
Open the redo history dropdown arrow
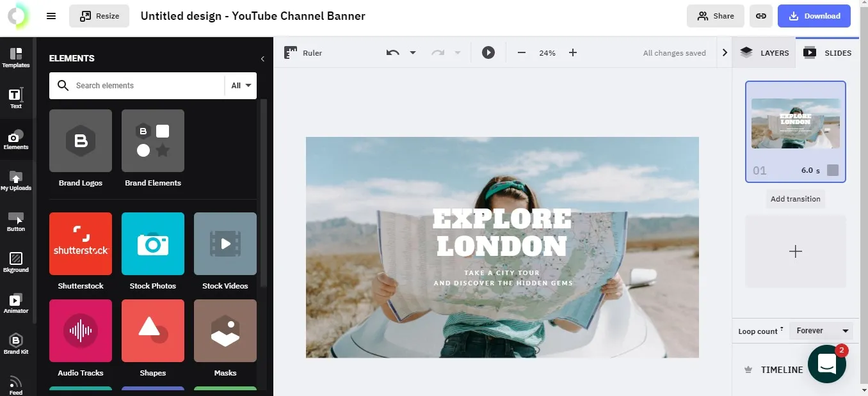[458, 52]
